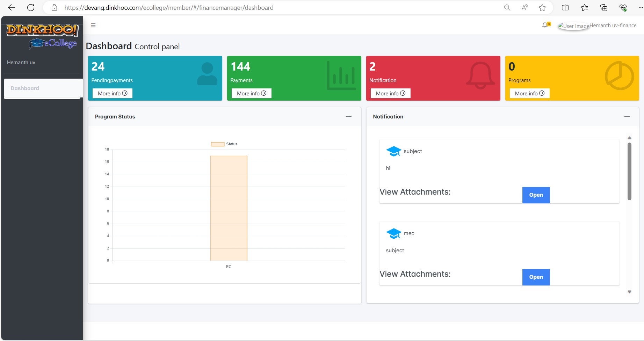
Task: Click the person icon on Pendingpayments card
Action: click(x=207, y=74)
